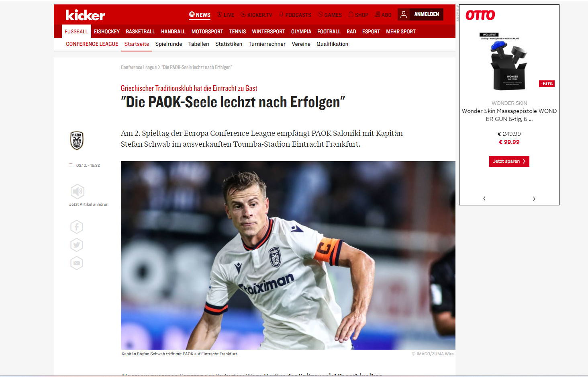This screenshot has width=588, height=377.
Task: Open Conference League breadcrumb link
Action: [x=139, y=67]
